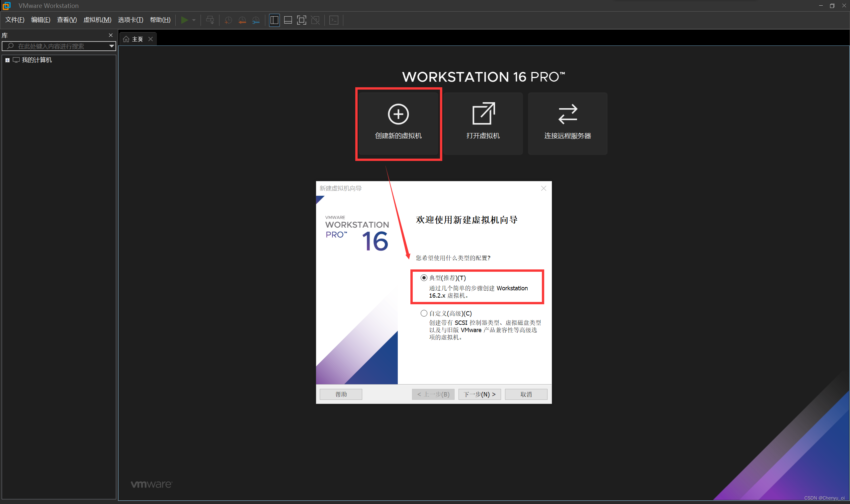Expand the library search filter dropdown

coord(112,46)
